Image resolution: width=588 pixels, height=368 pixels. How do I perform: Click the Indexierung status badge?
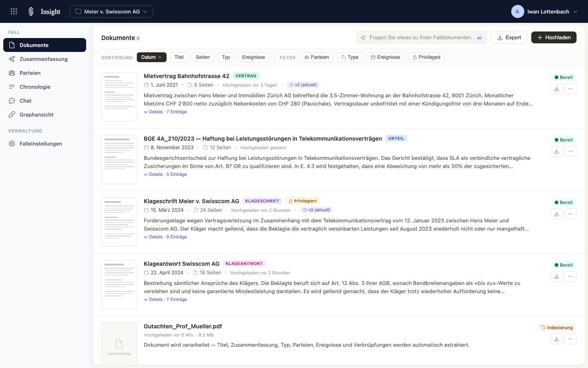[557, 328]
